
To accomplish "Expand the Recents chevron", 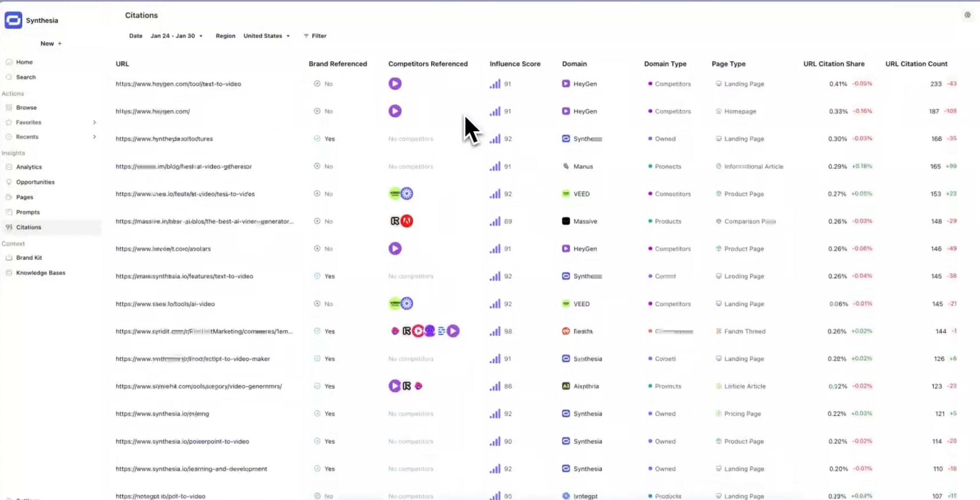I will point(94,137).
